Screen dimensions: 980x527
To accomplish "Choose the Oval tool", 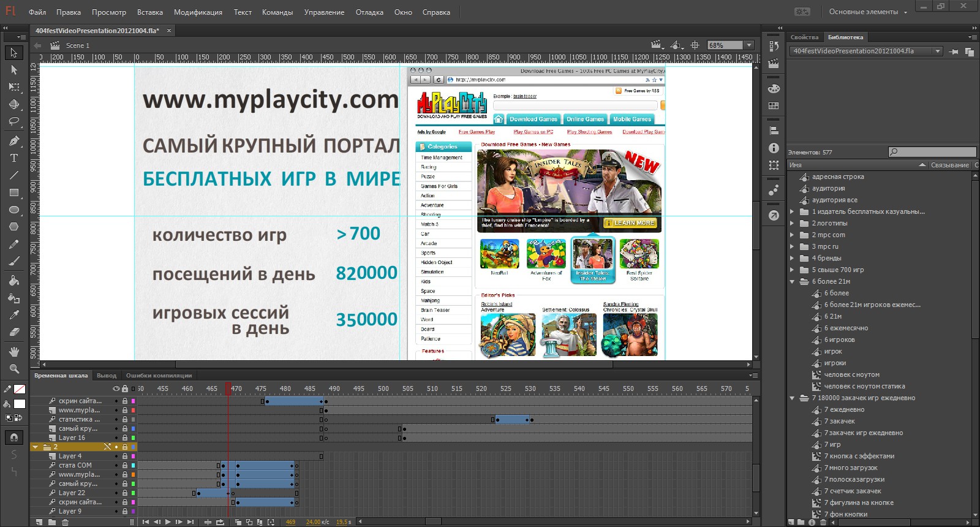I will (x=14, y=210).
